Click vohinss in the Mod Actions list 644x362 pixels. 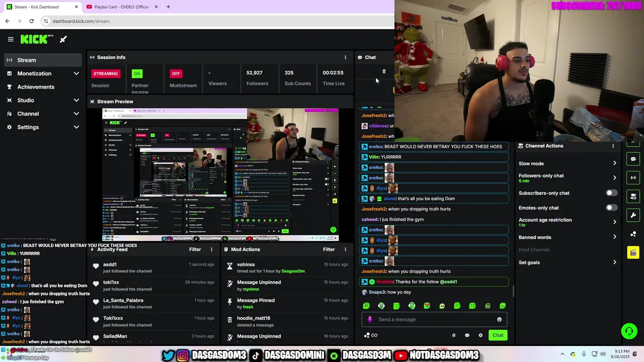coord(246,264)
